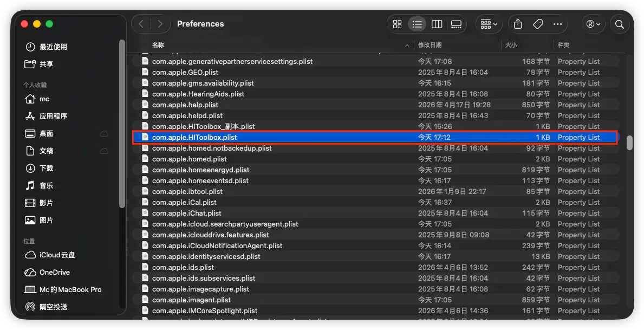The height and width of the screenshot is (330, 644).
Task: Open 应用程序 in the sidebar
Action: click(47, 117)
